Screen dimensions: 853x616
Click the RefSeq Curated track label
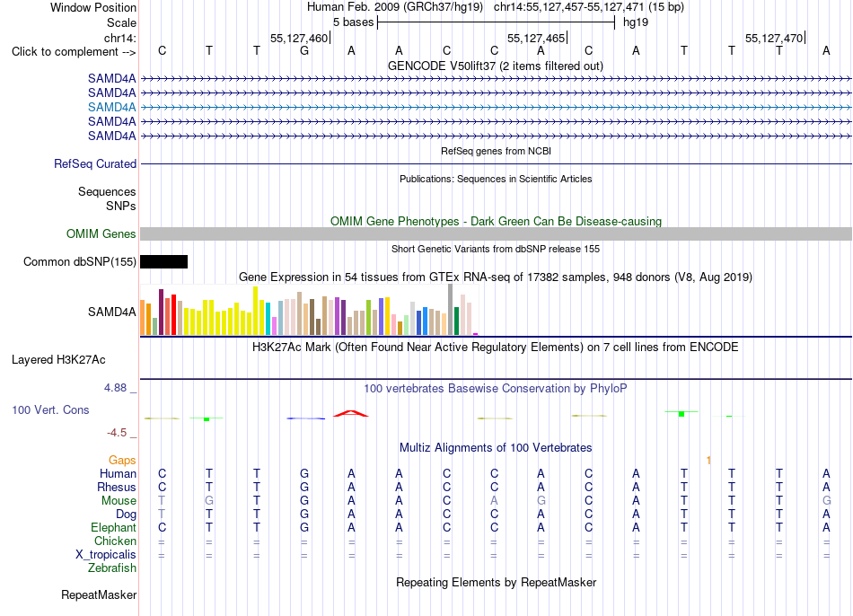[x=95, y=163]
